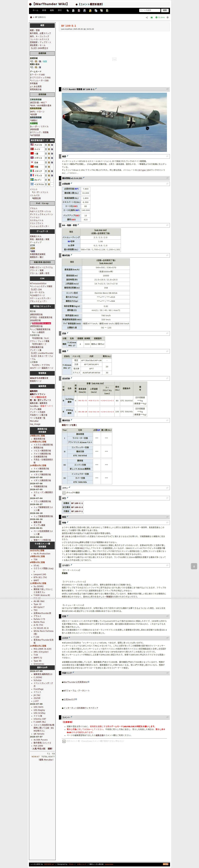Image resolution: width=199 pixels, height=868 pixels.
Task: Click the anchor link icon on 必要経費 row
Action: tap(167, 184)
